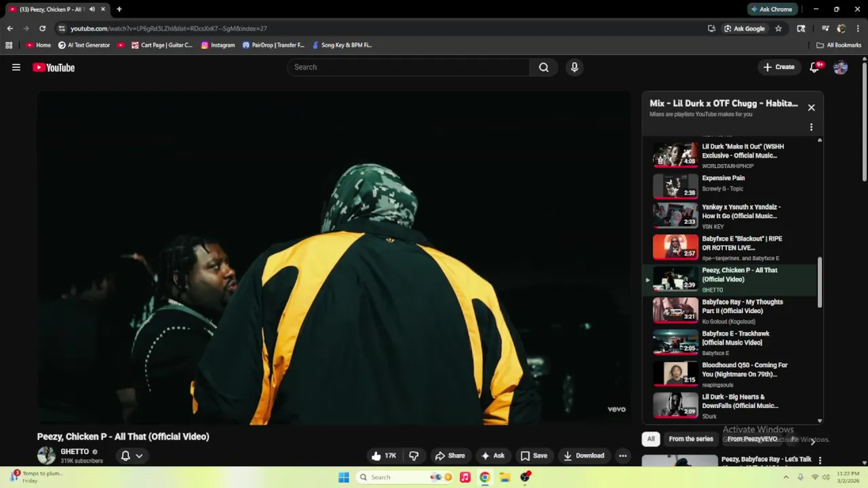Open the YouTube account avatar menu
Screen dimensions: 868x488
(840, 67)
